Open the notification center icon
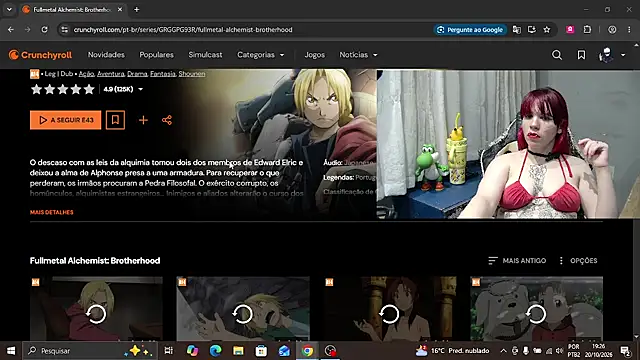640x360 pixels. [x=625, y=351]
